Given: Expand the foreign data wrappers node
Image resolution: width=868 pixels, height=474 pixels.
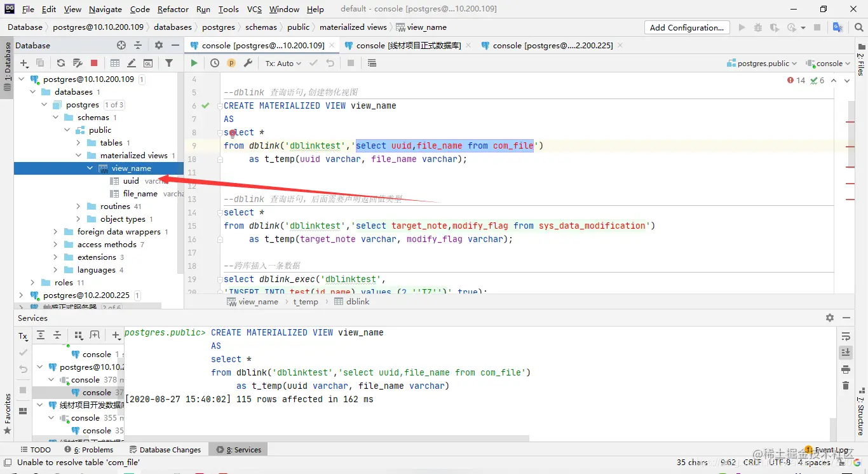Looking at the screenshot, I should 56,232.
